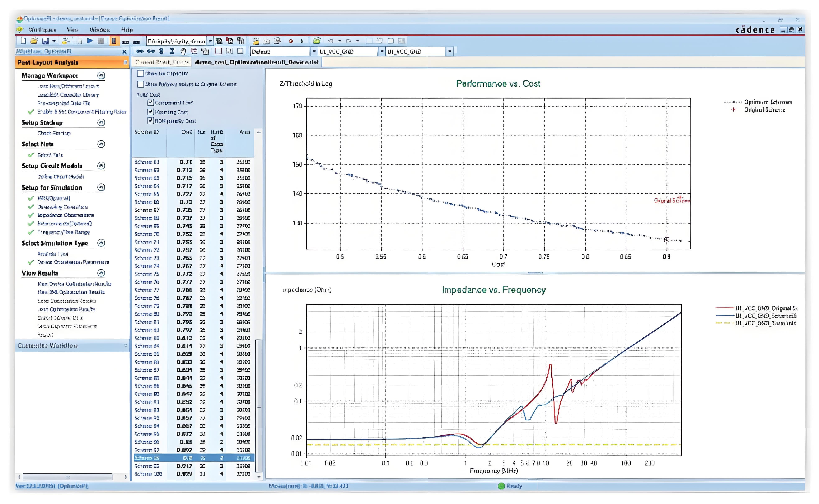Click the rounded square icon in top toolbar

[x=391, y=41]
